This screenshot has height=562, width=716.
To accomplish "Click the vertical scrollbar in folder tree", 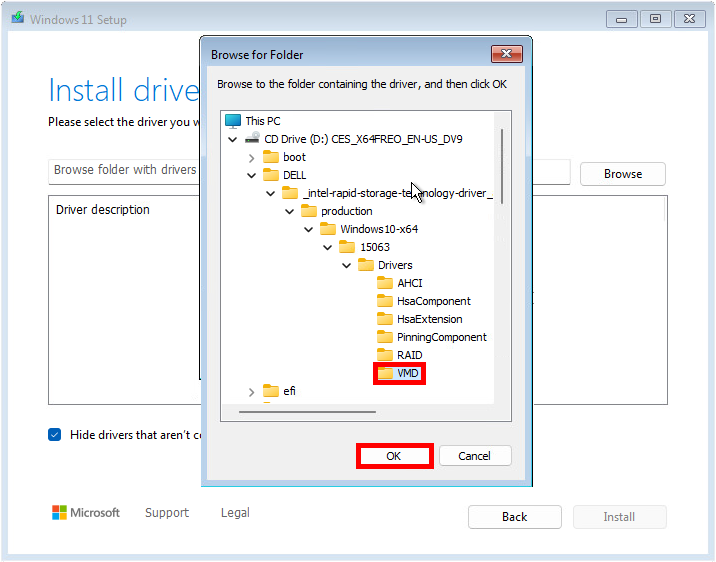I will (502, 166).
